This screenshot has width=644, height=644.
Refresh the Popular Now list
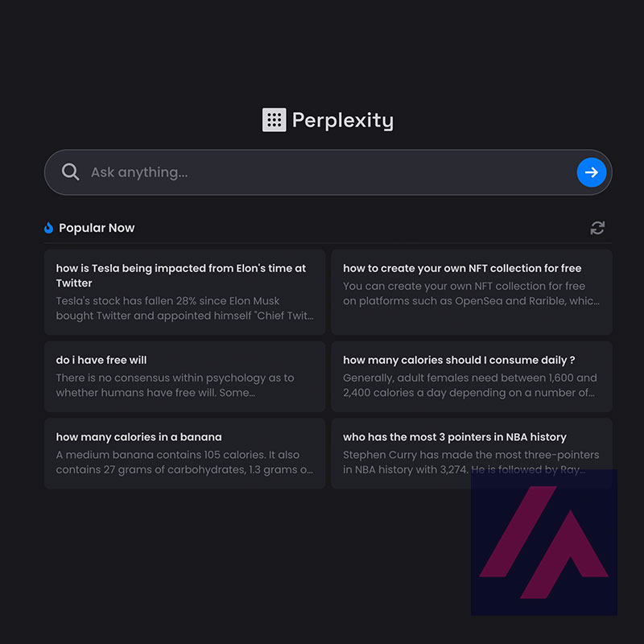tap(597, 228)
